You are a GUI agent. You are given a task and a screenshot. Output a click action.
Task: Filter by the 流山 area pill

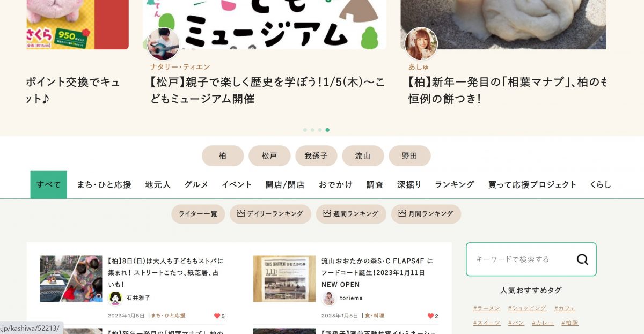click(363, 156)
